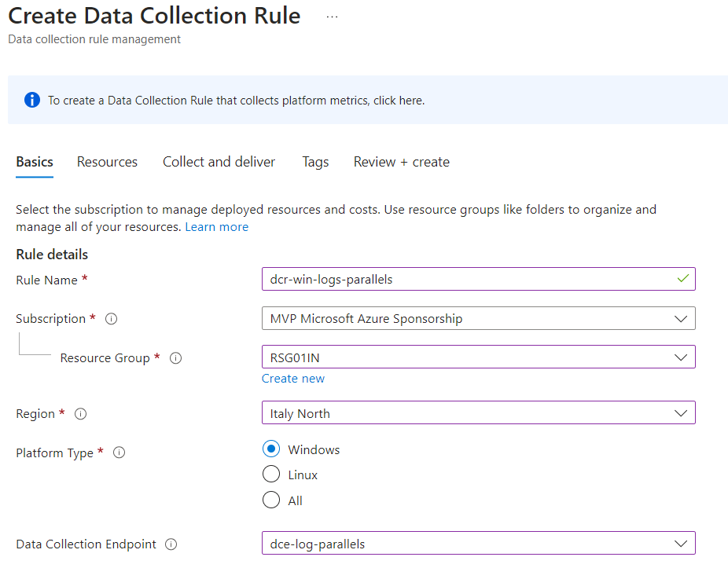Viewport: 728px width, 568px height.
Task: Switch to the Collect and deliver tab
Action: point(219,162)
